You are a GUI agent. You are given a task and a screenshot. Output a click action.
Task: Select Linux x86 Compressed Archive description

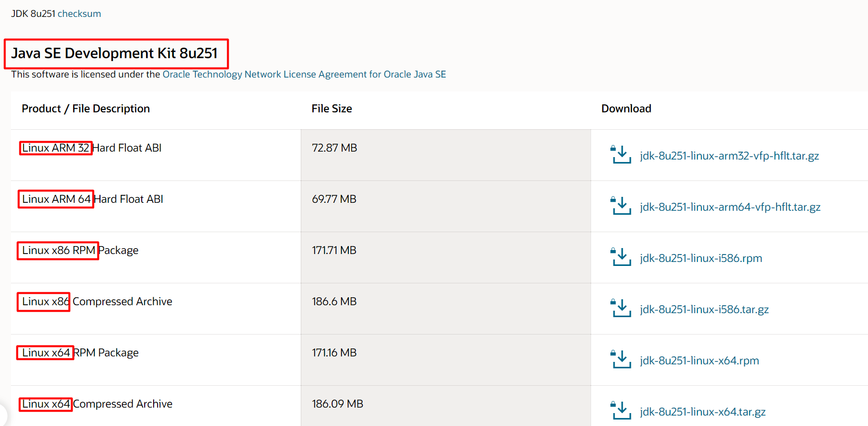97,301
